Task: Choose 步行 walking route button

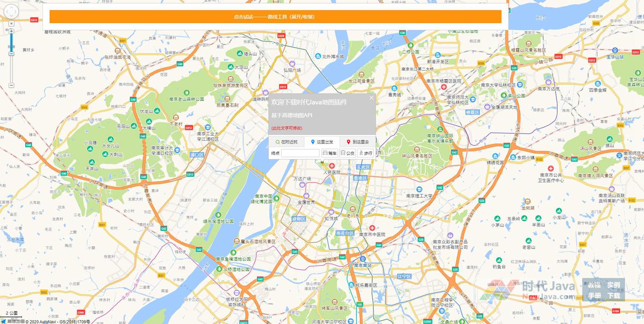Action: coord(366,153)
